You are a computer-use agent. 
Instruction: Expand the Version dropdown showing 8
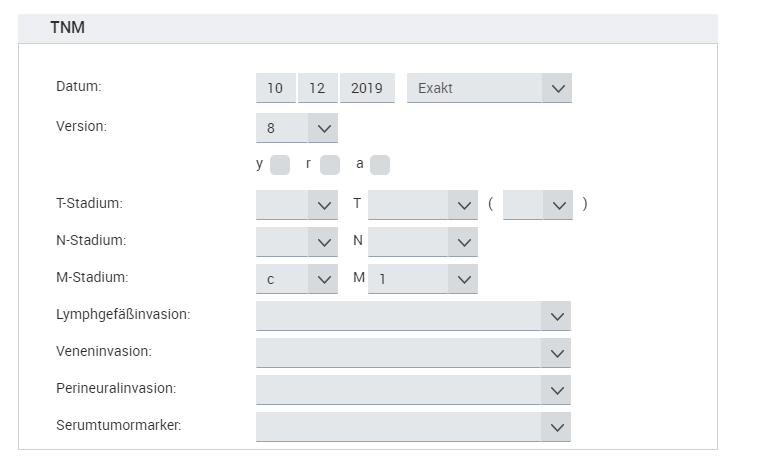tap(297, 128)
